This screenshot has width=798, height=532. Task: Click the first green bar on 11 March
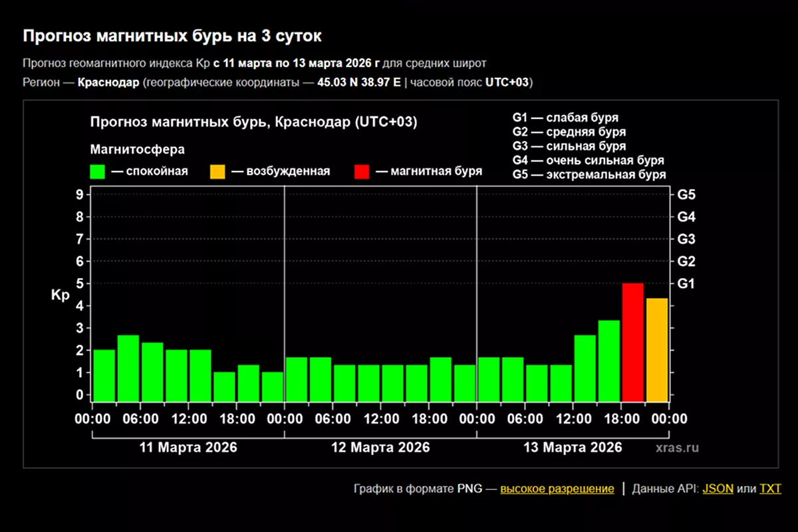click(104, 376)
